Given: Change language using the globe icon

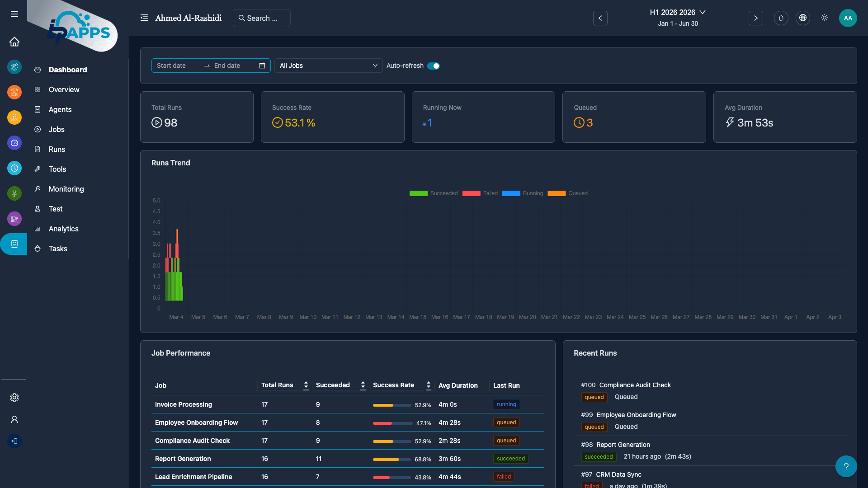Looking at the screenshot, I should click(802, 18).
